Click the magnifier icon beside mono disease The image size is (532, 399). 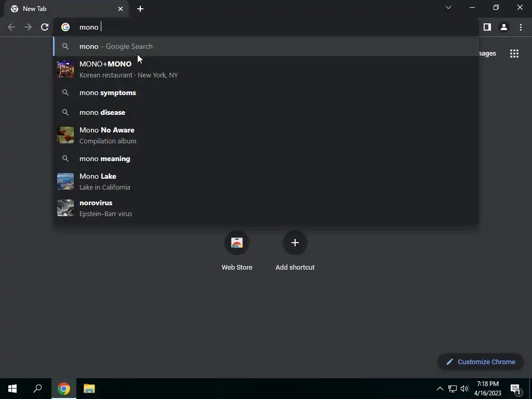pyautogui.click(x=65, y=112)
